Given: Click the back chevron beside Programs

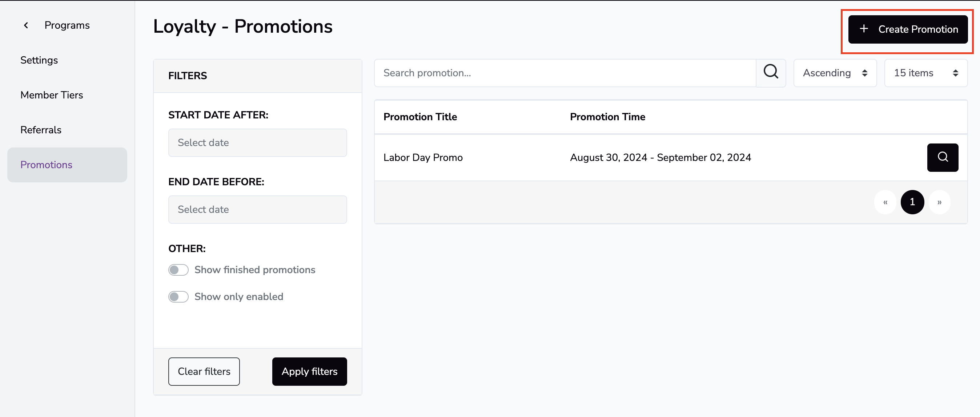Looking at the screenshot, I should (x=26, y=25).
